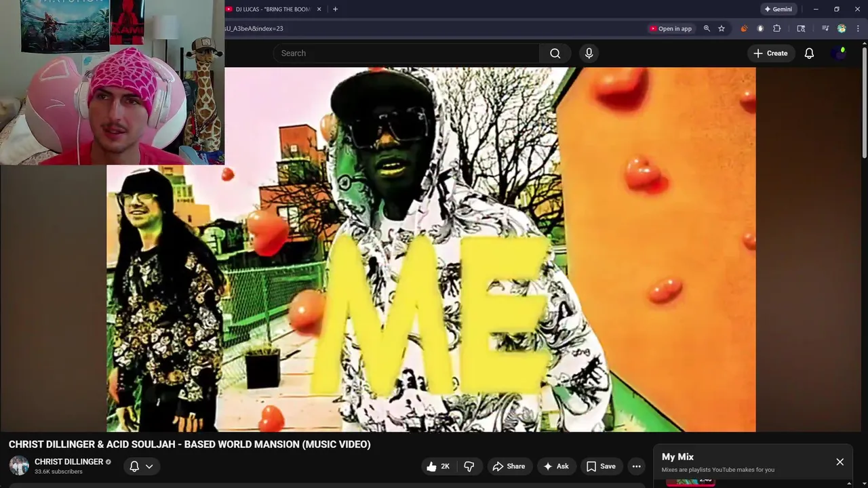Close the DJ LUCAS browser tab
The image size is (868, 488).
(319, 9)
